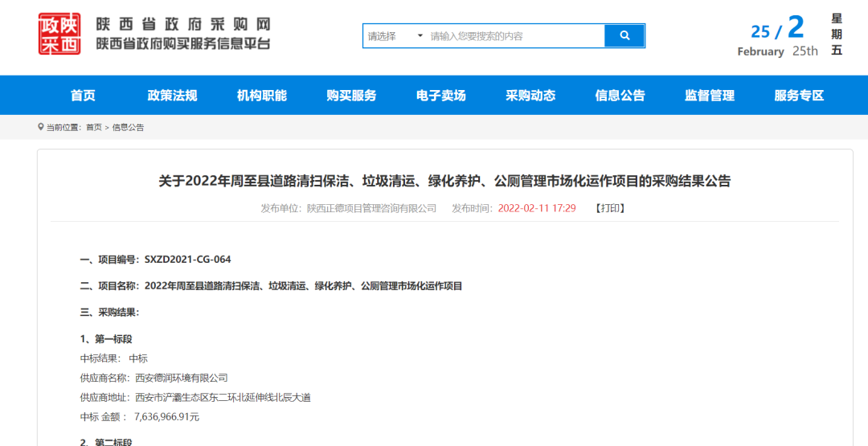Click the announcement headline about 周至县 project
The width and height of the screenshot is (868, 446).
[x=444, y=181]
